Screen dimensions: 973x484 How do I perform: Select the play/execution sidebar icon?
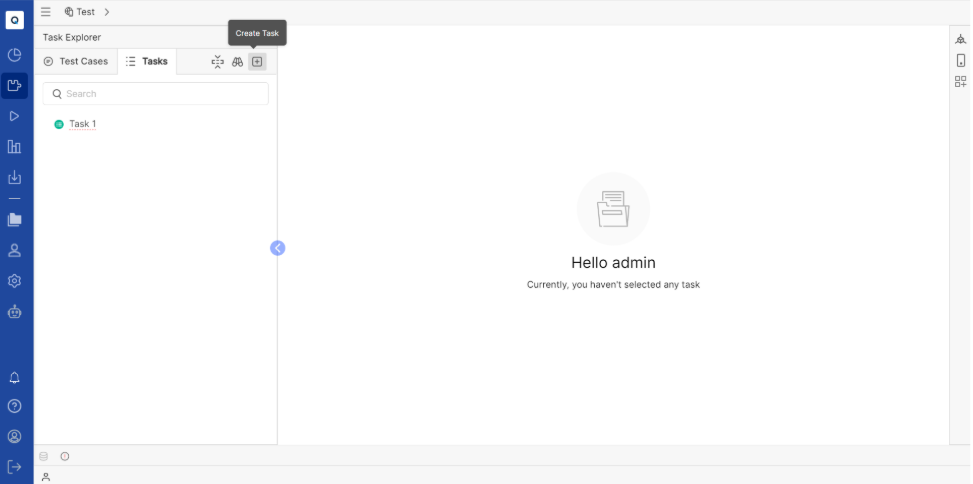click(x=15, y=116)
